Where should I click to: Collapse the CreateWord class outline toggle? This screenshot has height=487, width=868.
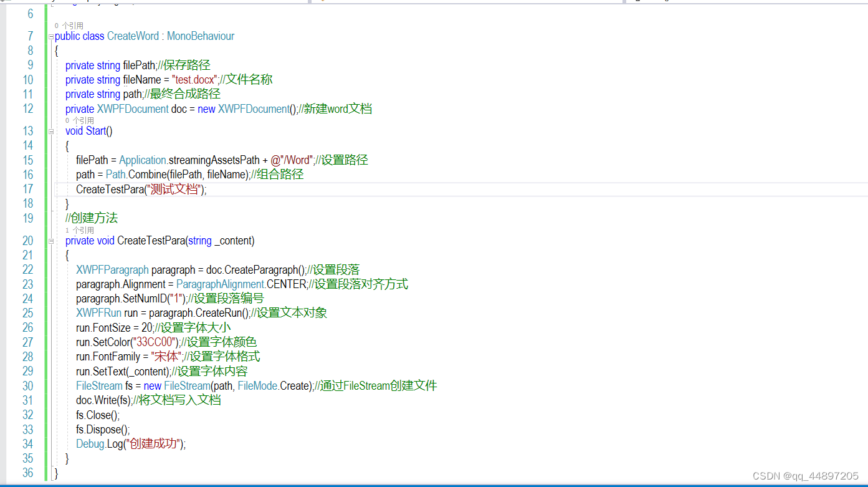[x=51, y=37]
